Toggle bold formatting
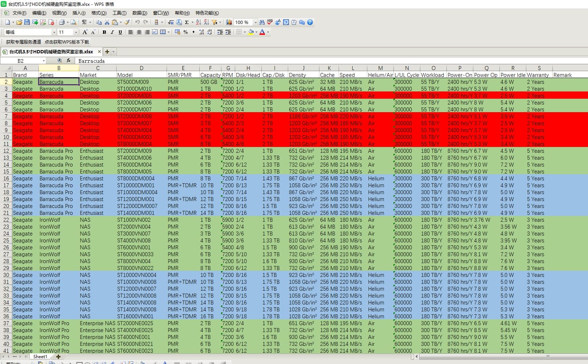Viewport: 588px width, 364px height. [x=104, y=32]
